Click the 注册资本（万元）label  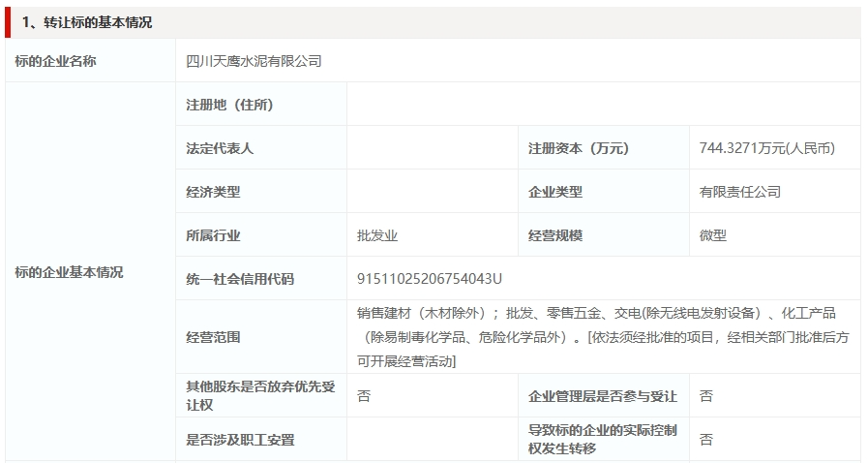click(x=579, y=148)
